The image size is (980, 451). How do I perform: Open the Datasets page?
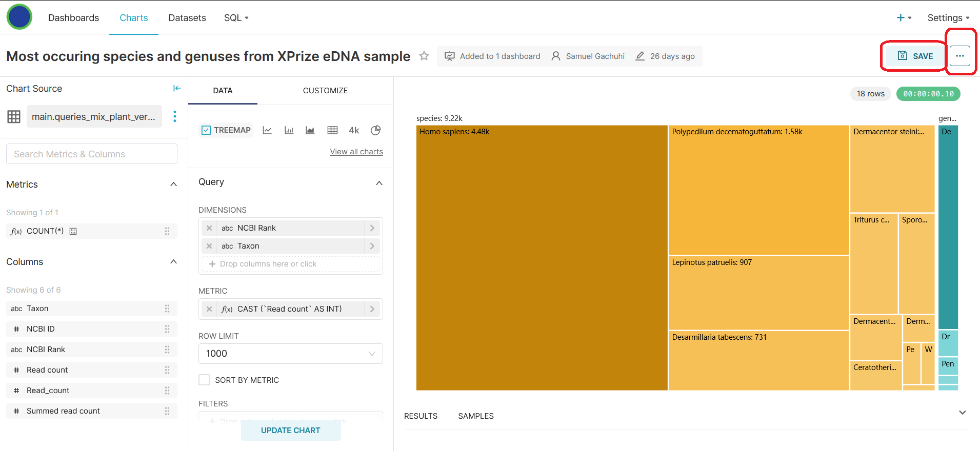coord(187,17)
